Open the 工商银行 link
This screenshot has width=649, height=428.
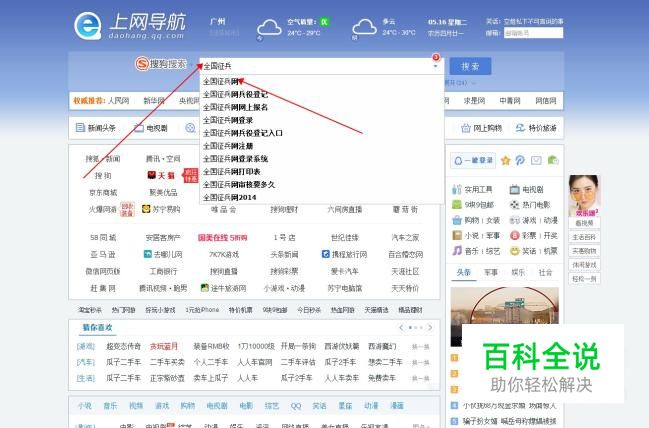pyautogui.click(x=163, y=271)
